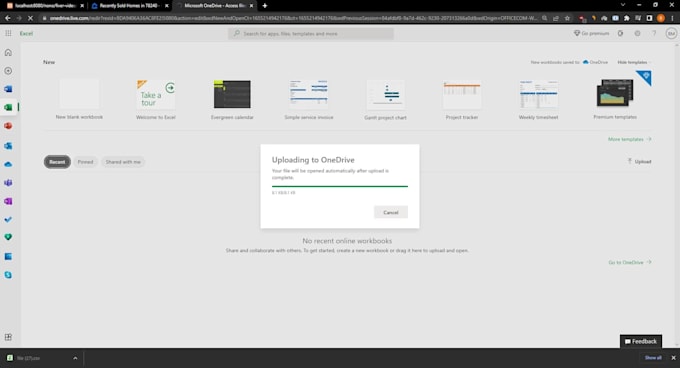Expand the downloaded file options chevron
This screenshot has width=680, height=368.
(75, 358)
